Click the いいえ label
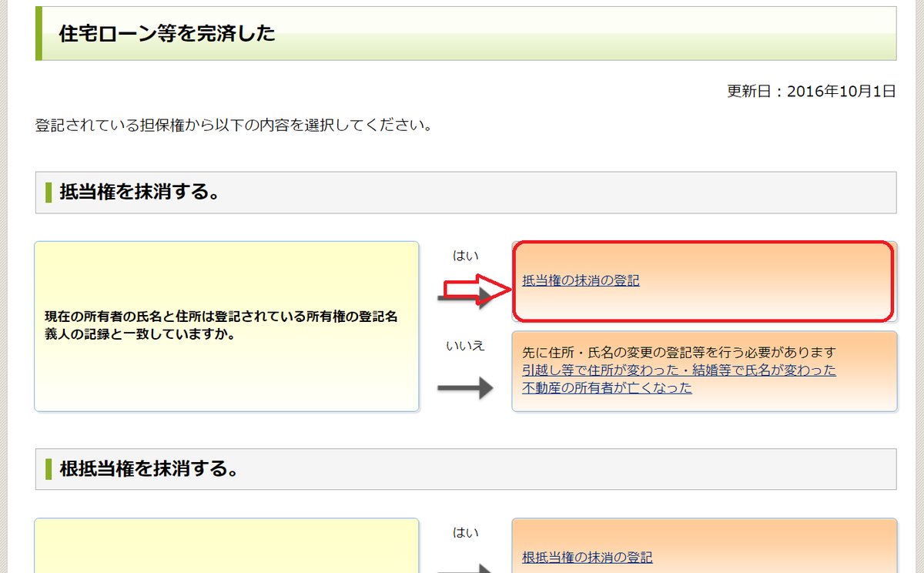This screenshot has height=573, width=924. click(x=465, y=346)
